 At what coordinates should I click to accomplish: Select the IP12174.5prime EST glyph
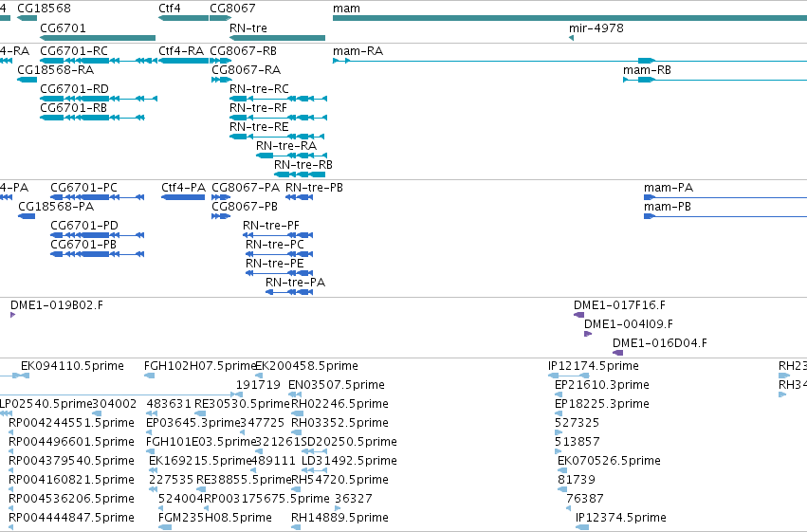pyautogui.click(x=569, y=376)
